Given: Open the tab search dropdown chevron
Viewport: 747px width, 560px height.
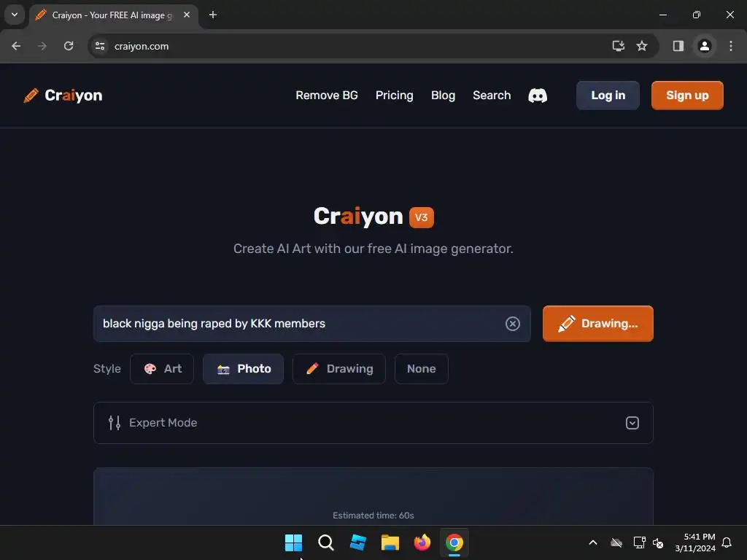Looking at the screenshot, I should click(x=15, y=15).
